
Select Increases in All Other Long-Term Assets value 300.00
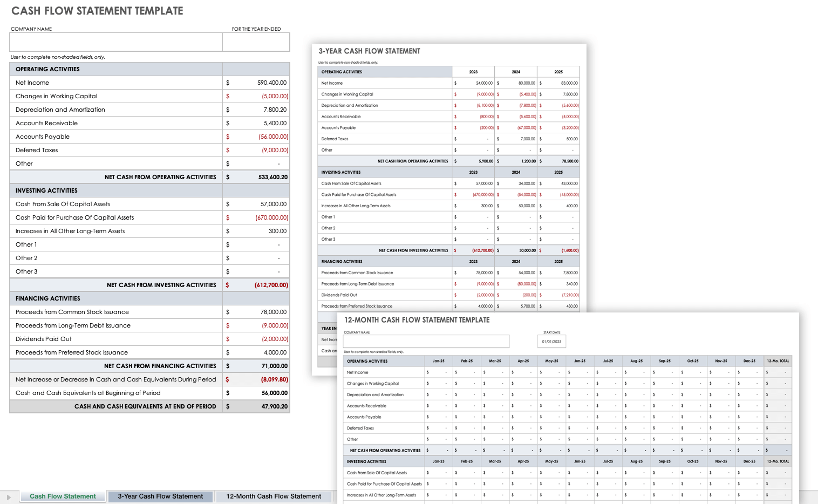[278, 231]
